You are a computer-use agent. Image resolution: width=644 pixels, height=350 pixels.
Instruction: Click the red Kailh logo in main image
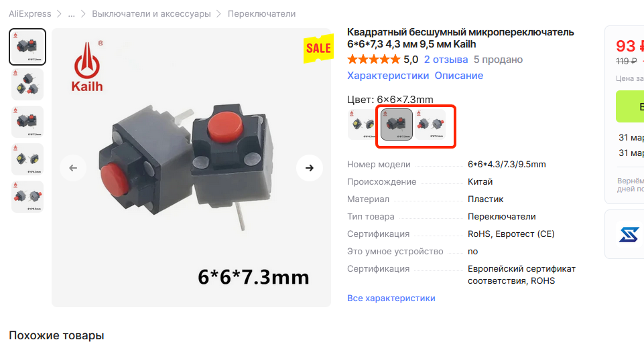87,66
